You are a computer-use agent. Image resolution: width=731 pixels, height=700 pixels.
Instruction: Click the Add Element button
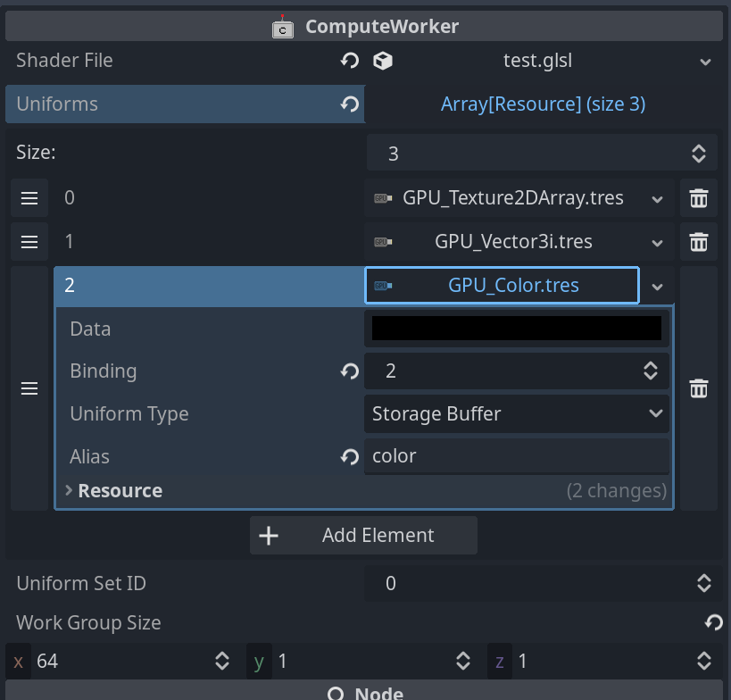click(x=363, y=536)
